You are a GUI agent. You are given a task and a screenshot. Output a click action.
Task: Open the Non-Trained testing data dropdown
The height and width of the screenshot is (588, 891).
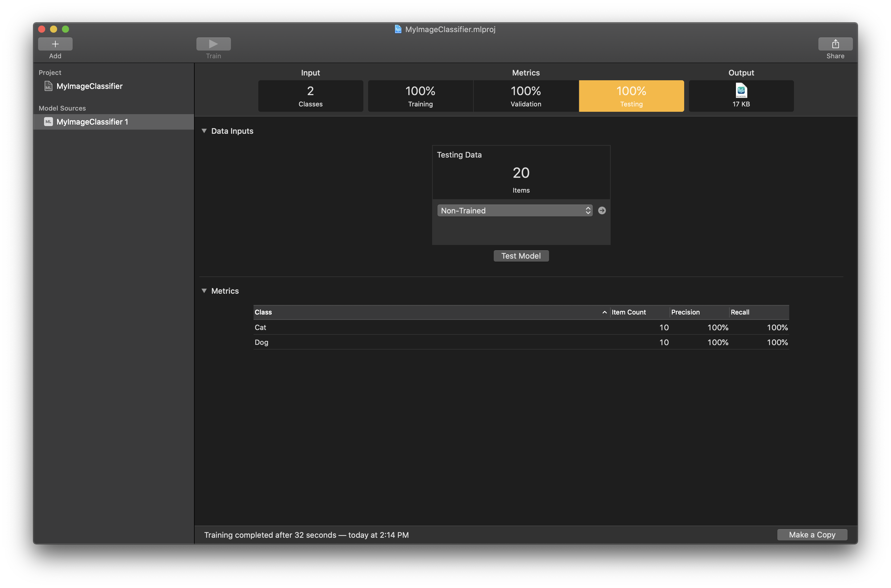coord(515,211)
